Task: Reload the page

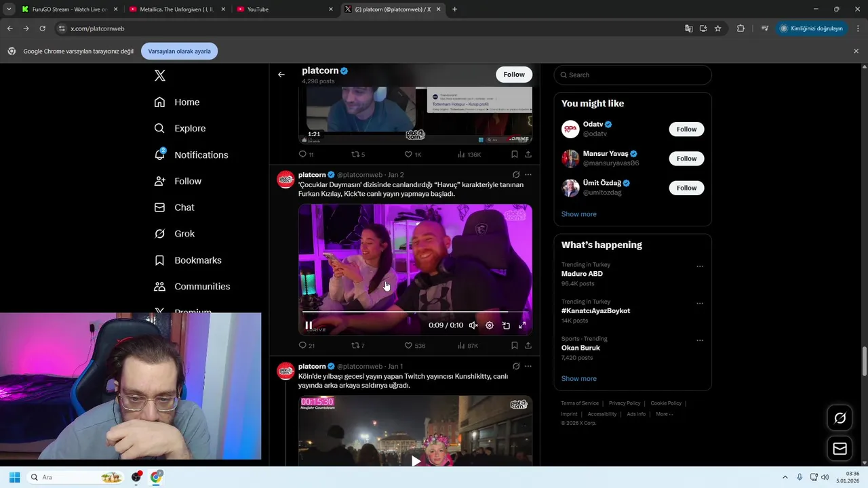Action: (x=42, y=28)
